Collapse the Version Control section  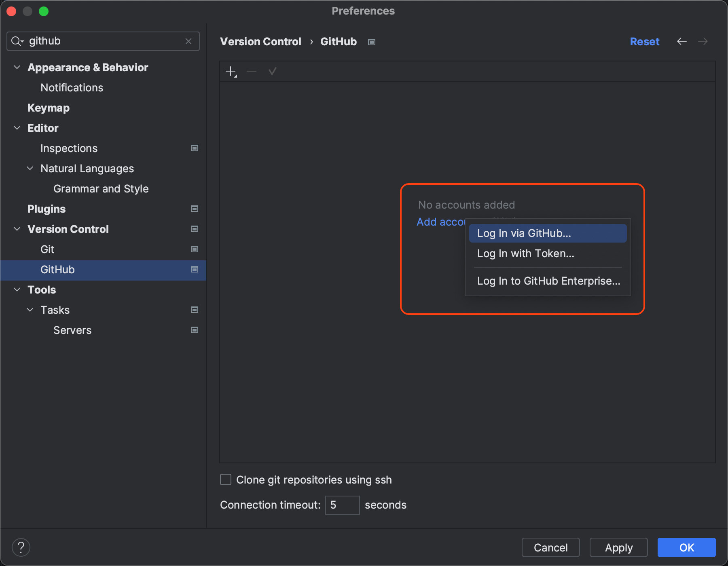tap(17, 229)
